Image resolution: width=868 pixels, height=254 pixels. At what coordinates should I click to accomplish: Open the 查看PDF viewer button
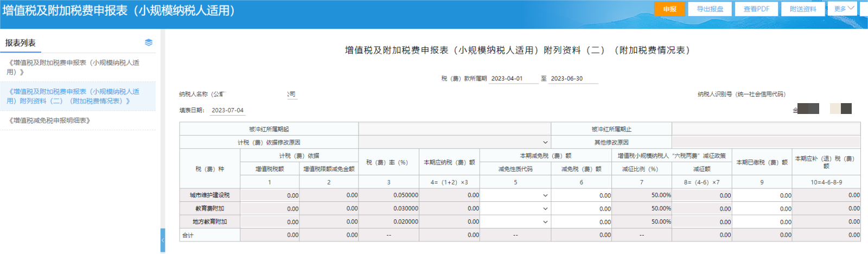756,9
